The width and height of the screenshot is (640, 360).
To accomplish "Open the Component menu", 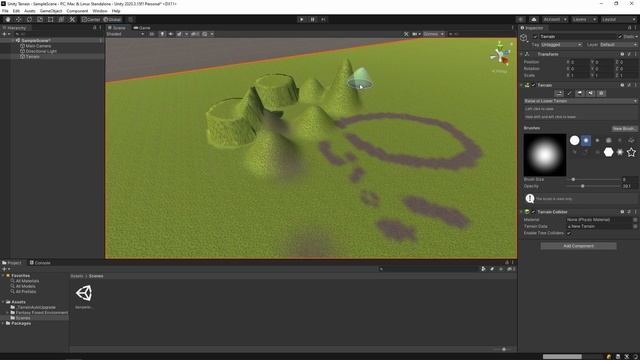I will tap(77, 11).
